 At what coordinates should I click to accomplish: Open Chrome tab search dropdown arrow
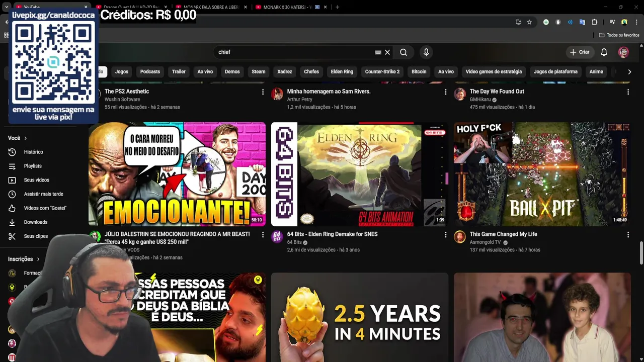7,7
